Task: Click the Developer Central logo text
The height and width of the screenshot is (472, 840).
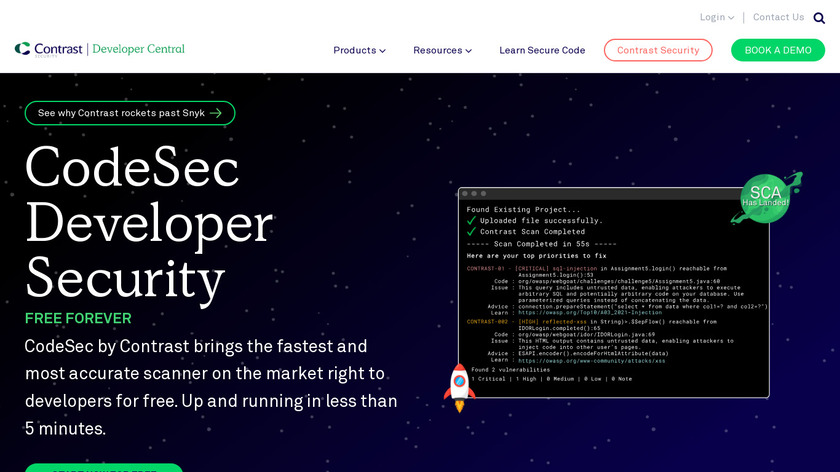Action: [x=138, y=49]
